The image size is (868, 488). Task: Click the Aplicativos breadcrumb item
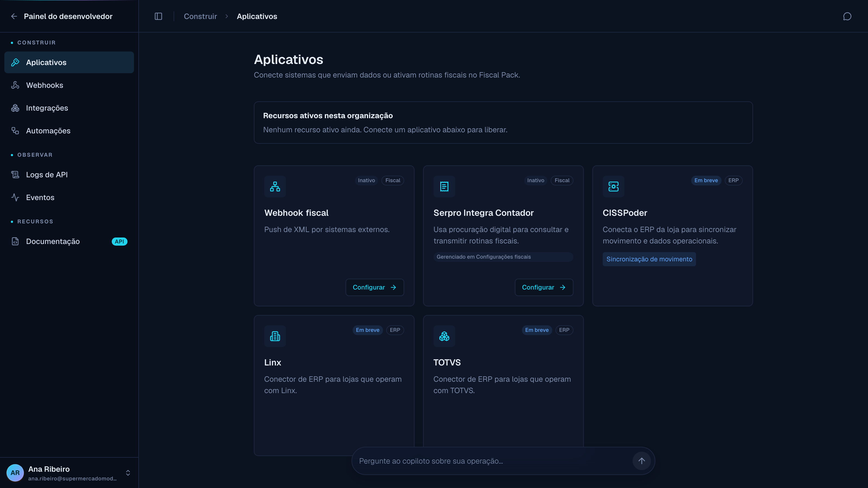[257, 16]
